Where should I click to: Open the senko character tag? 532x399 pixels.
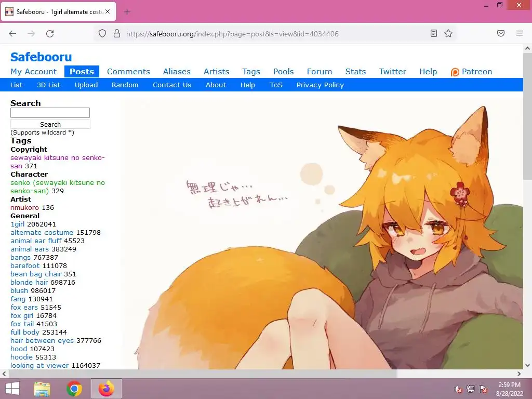57,187
